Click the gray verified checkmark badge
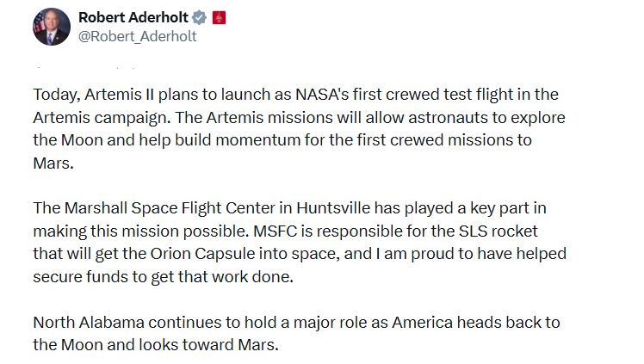This screenshot has height=364, width=644. (x=197, y=18)
